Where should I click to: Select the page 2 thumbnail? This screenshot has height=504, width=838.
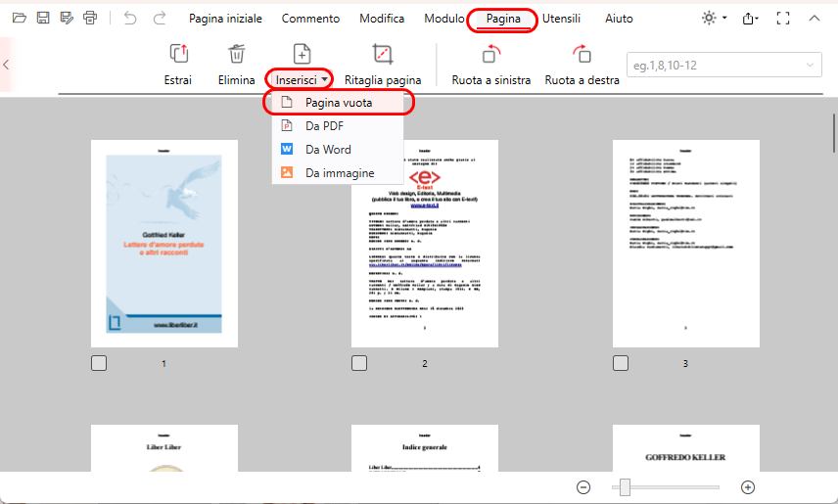[x=424, y=244]
